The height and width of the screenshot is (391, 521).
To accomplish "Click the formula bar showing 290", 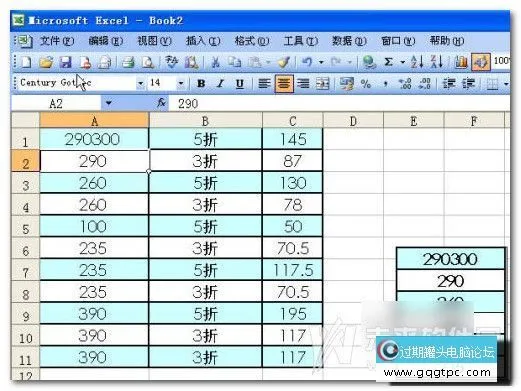I will tap(339, 103).
